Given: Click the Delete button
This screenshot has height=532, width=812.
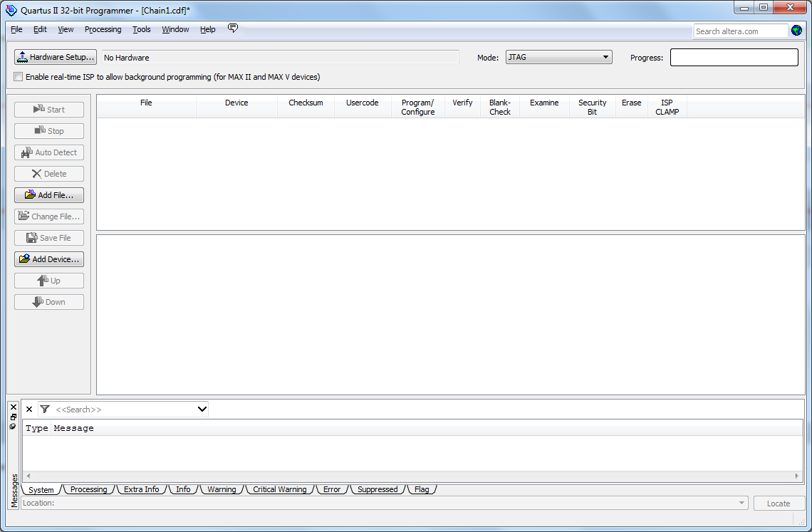Looking at the screenshot, I should 49,174.
